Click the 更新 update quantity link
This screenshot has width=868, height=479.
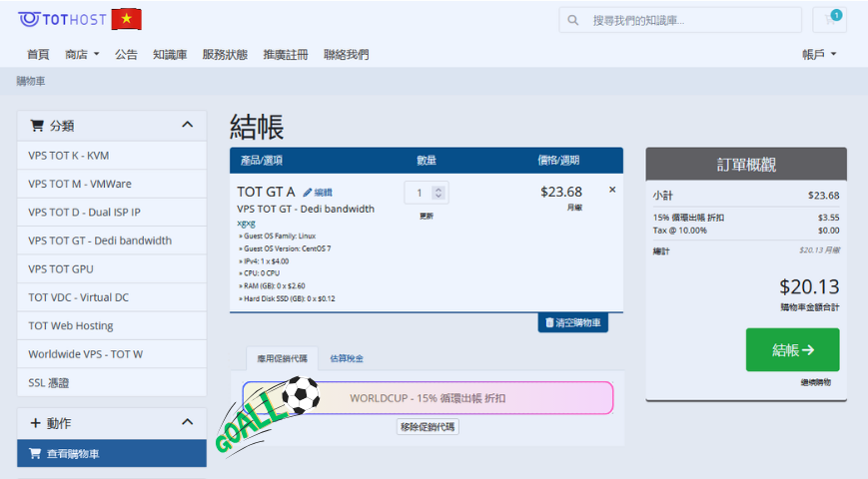coord(427,217)
